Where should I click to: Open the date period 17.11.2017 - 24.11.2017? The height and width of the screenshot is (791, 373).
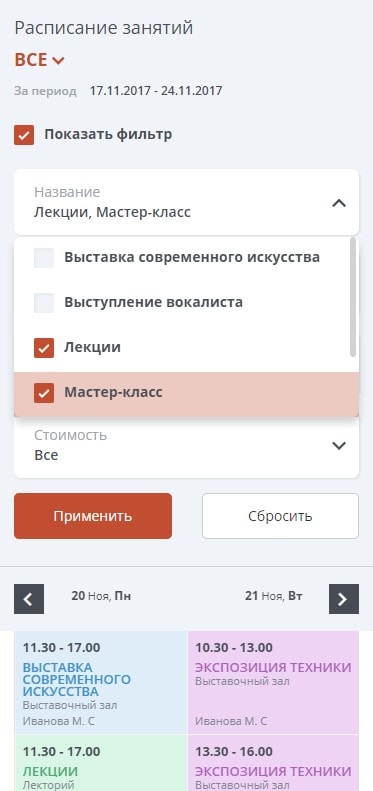coord(156,91)
